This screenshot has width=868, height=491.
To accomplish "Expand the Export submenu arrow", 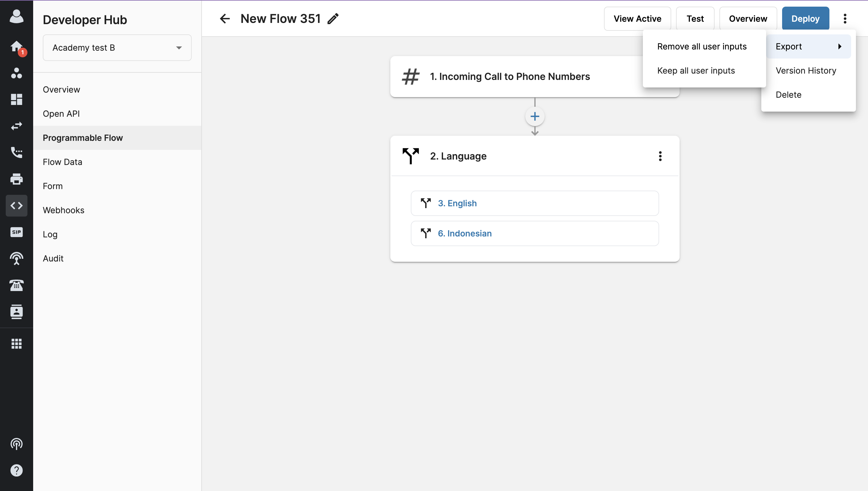I will (x=839, y=46).
